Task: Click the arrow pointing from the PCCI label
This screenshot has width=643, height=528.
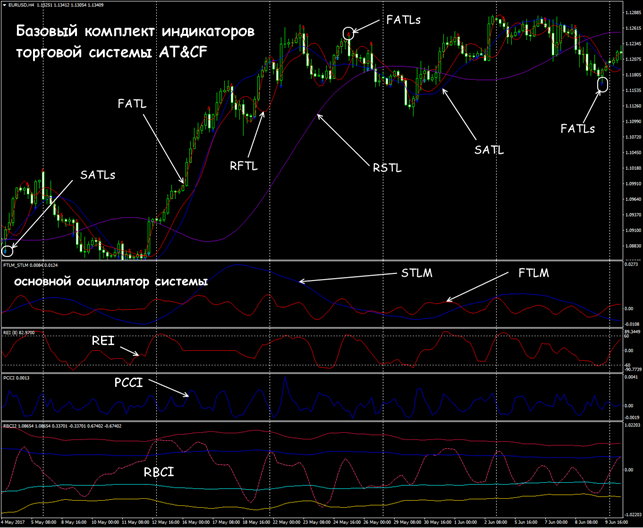Action: [x=186, y=397]
